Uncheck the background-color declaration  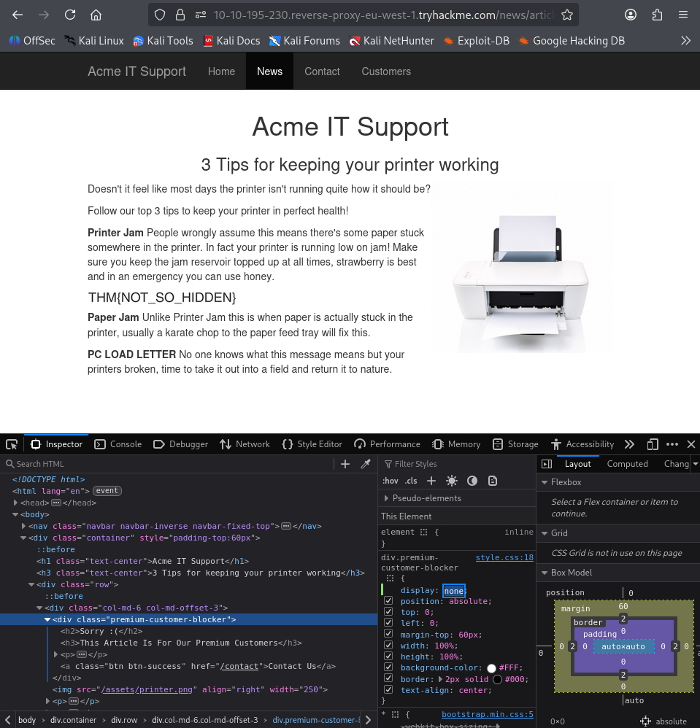click(x=388, y=667)
